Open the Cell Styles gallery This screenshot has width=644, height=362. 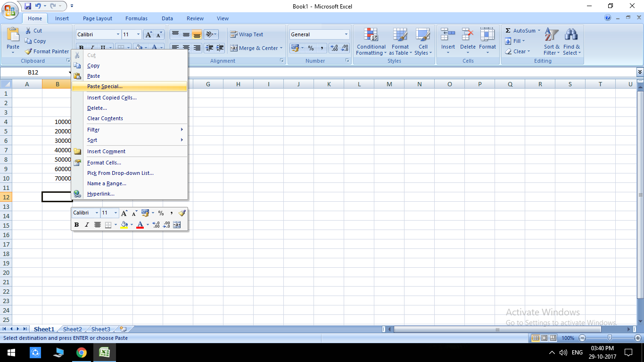point(423,42)
